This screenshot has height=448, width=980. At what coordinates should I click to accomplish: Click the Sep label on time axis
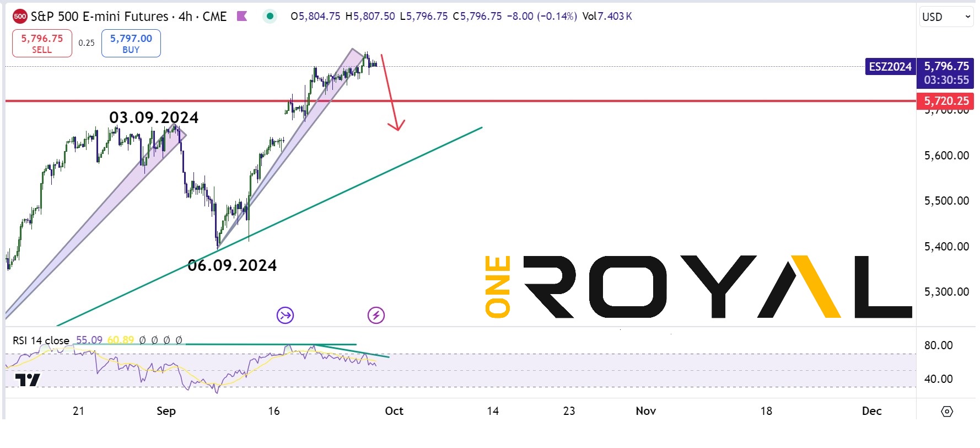(x=166, y=411)
